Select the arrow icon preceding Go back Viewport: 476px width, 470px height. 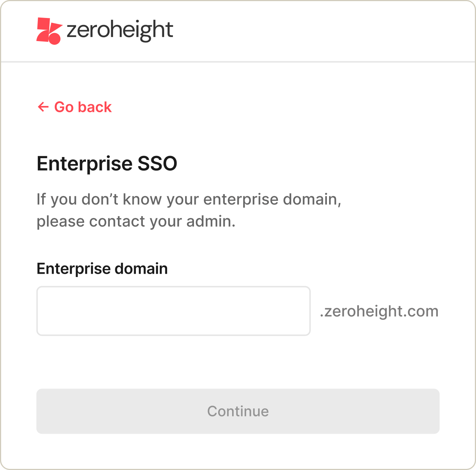43,107
